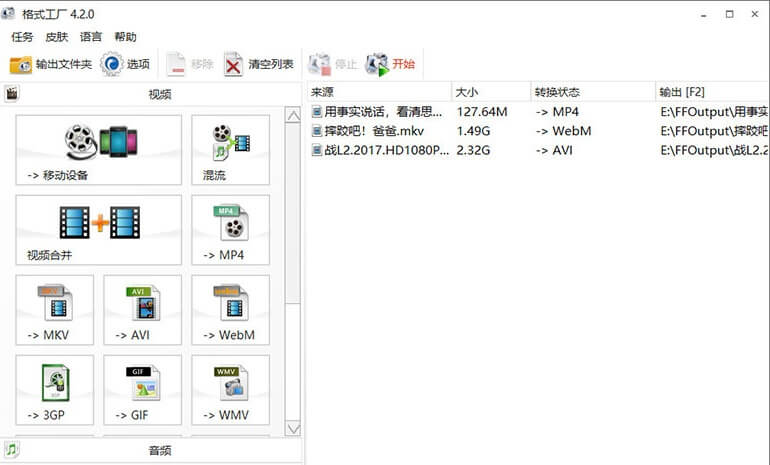Close the 格式工厂 window
Image resolution: width=770 pixels, height=465 pixels.
(755, 15)
